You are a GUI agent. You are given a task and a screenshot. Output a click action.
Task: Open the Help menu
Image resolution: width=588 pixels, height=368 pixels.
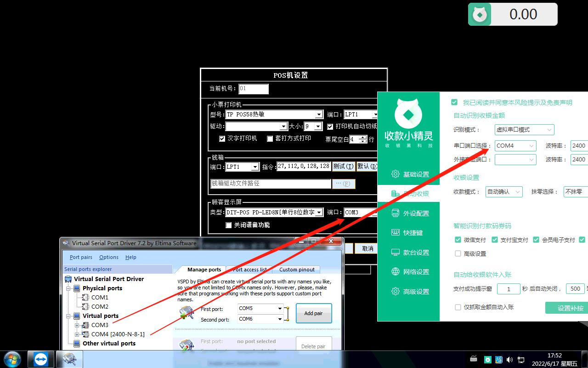(131, 257)
